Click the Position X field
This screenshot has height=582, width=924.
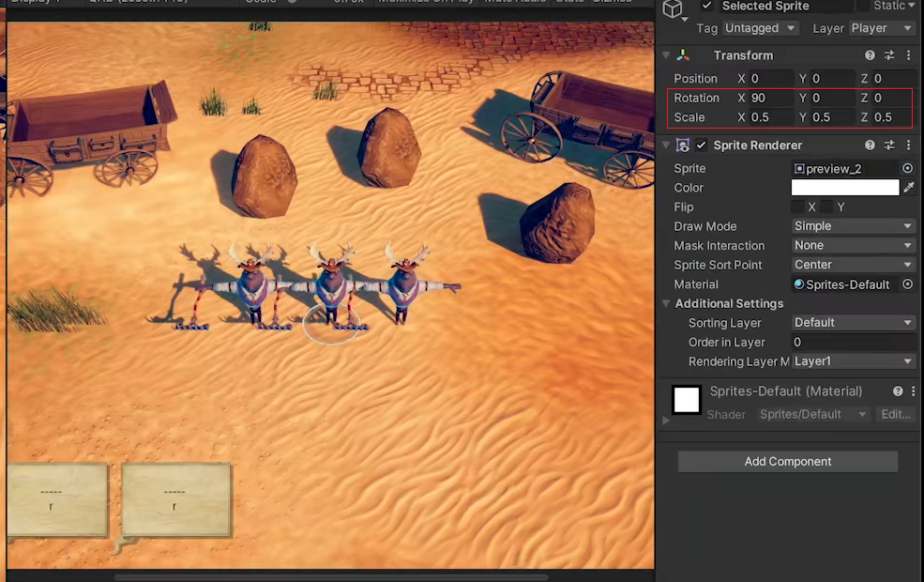(771, 79)
